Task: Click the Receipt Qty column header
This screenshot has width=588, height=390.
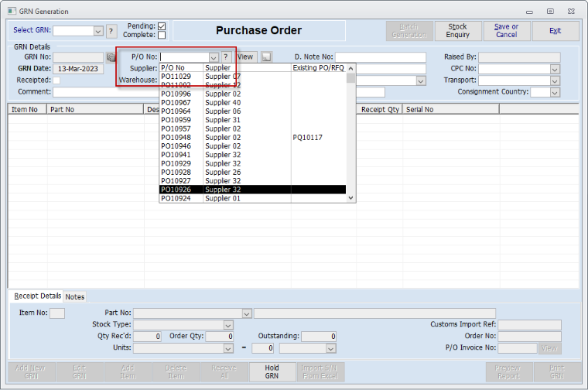Action: pyautogui.click(x=380, y=110)
